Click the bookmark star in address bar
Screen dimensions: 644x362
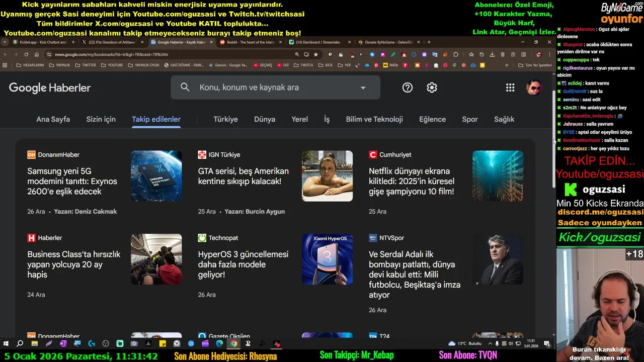pos(315,54)
